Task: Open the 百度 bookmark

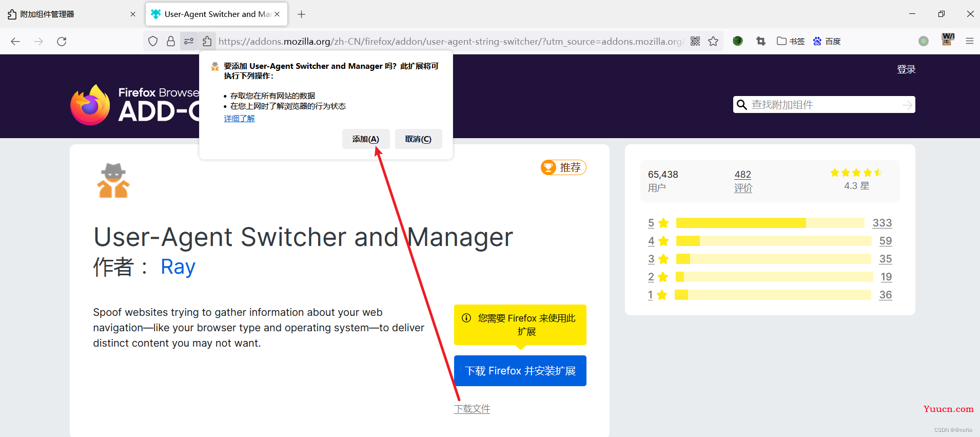Action: pyautogui.click(x=827, y=41)
